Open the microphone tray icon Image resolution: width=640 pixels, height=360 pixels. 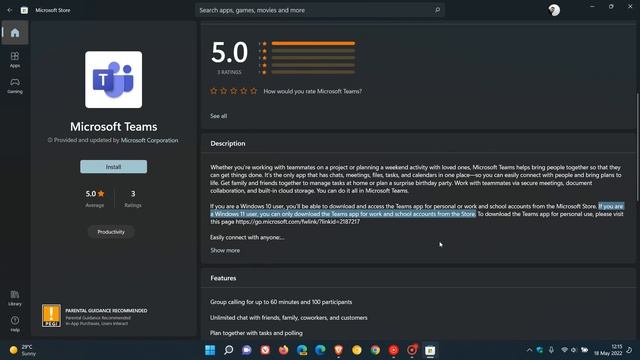(551, 350)
